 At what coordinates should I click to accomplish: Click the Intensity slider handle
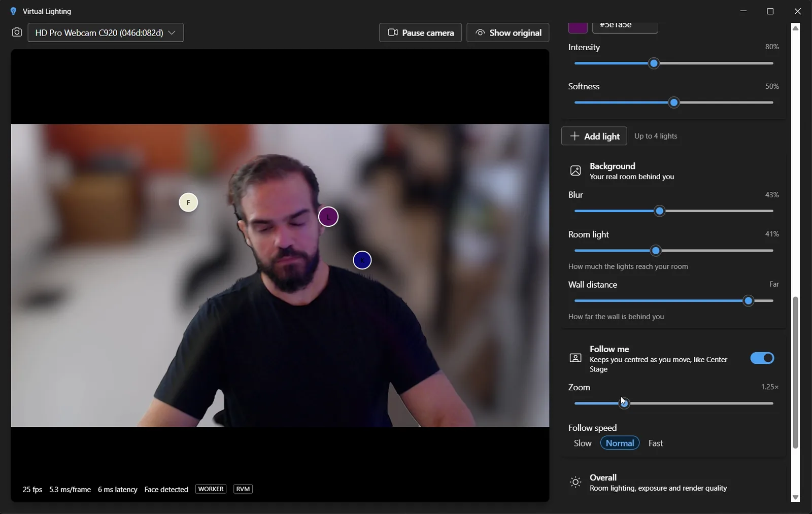pos(654,63)
